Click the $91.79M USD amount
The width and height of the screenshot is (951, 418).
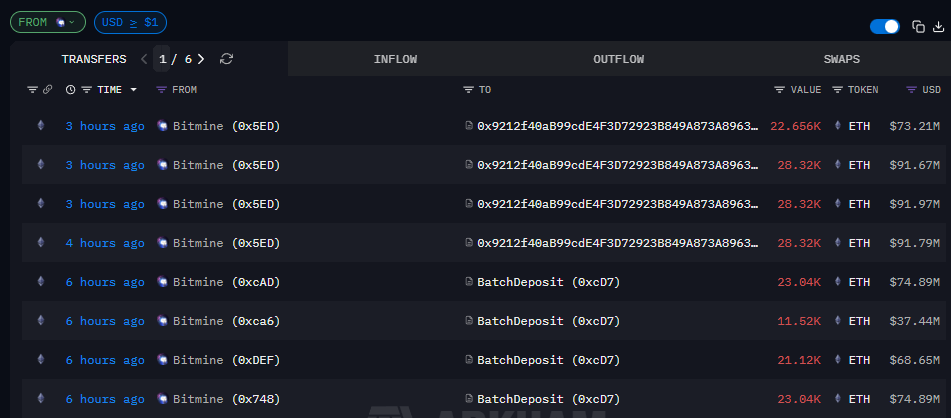pos(915,243)
